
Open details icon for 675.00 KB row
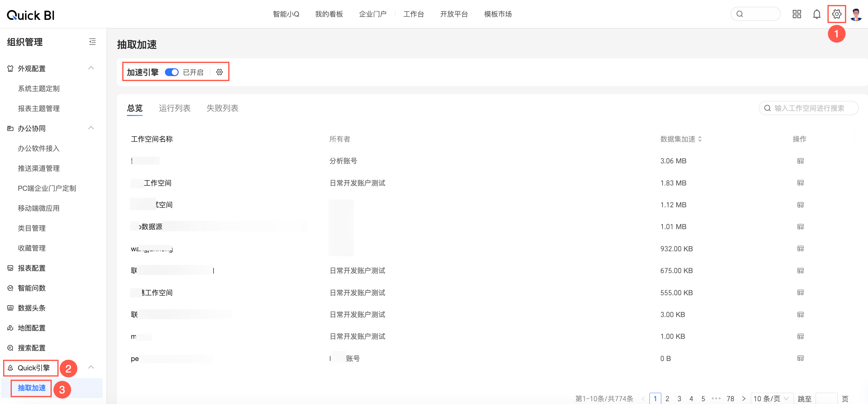point(800,271)
